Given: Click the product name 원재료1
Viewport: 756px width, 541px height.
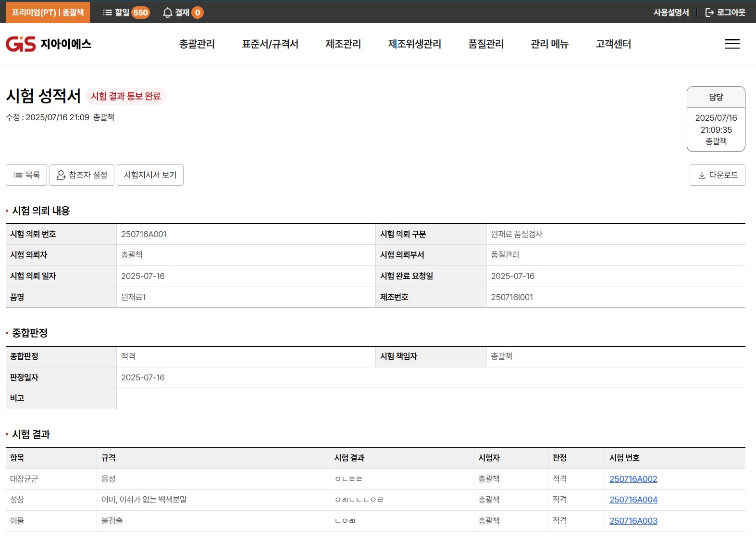Looking at the screenshot, I should pyautogui.click(x=134, y=297).
